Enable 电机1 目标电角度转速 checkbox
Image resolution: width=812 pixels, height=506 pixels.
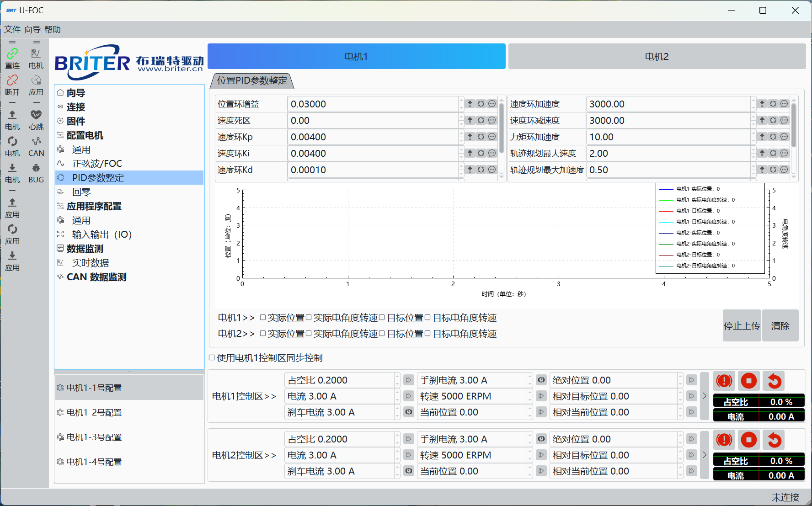coord(427,317)
